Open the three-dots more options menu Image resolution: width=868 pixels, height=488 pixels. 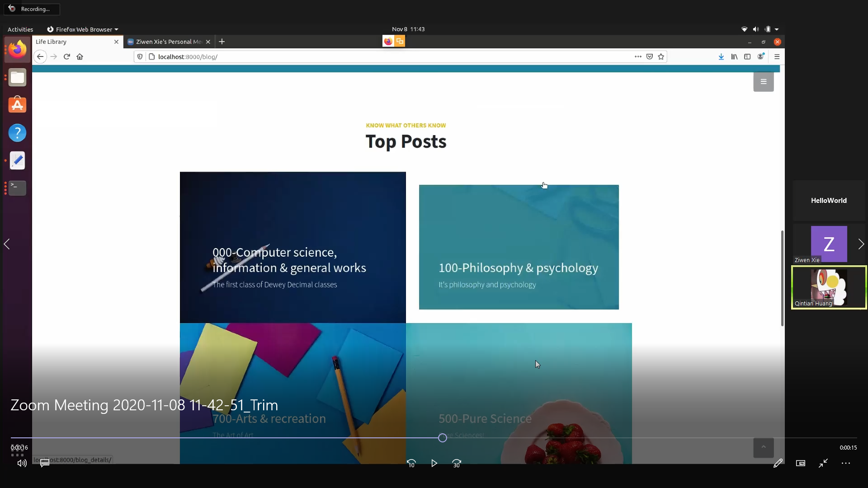tap(845, 463)
